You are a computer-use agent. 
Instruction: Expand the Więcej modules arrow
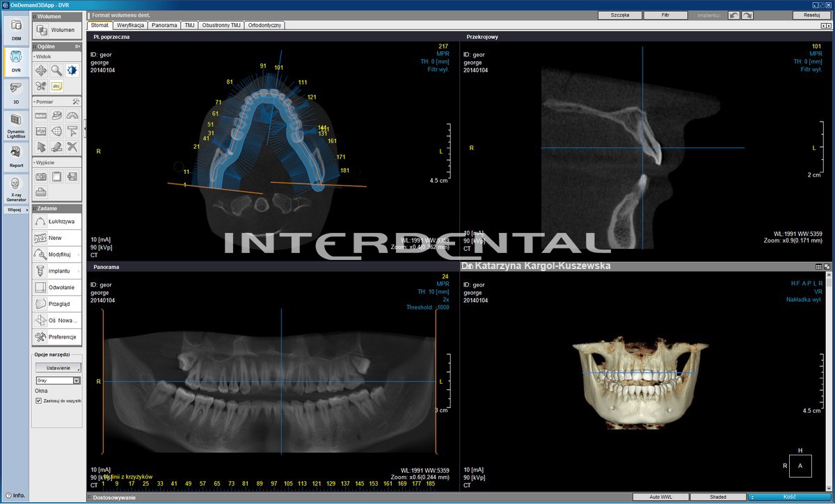tap(26, 210)
